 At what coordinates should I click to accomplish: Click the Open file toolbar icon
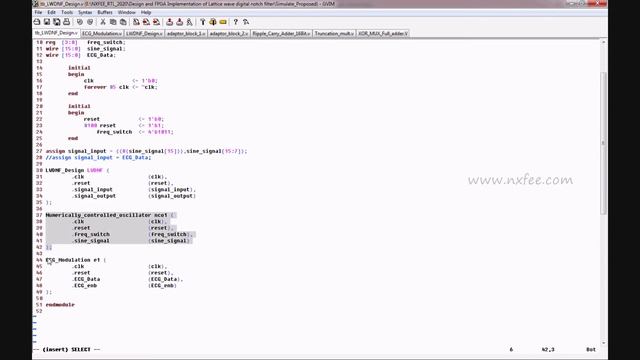(37, 22)
